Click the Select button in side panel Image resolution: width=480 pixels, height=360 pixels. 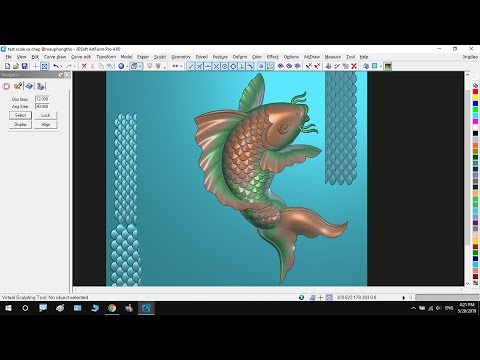click(x=20, y=115)
